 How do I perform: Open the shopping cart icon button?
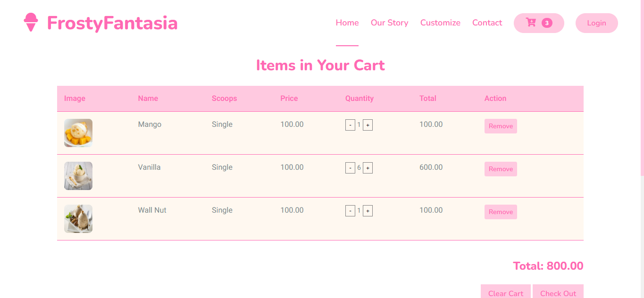pos(531,23)
